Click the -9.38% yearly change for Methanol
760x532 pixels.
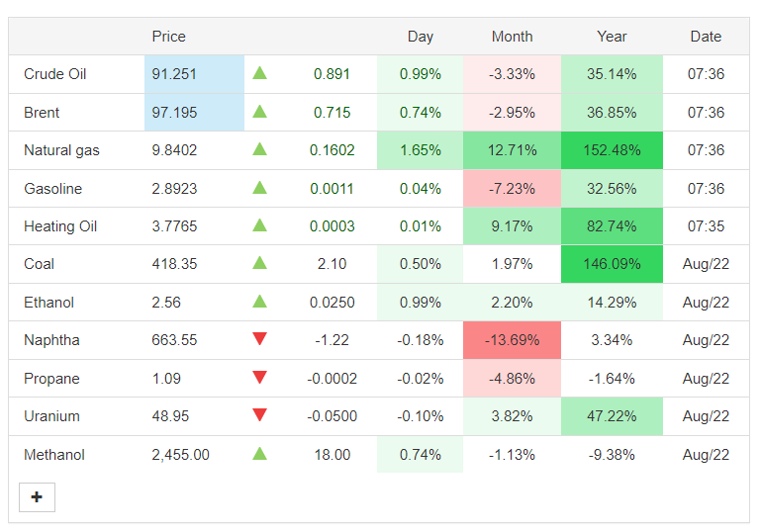[612, 455]
